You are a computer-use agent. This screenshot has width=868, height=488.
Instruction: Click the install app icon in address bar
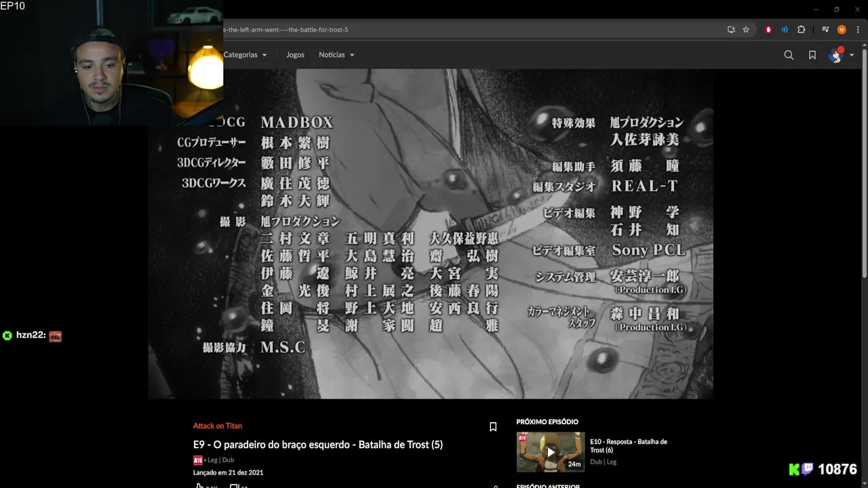[731, 30]
